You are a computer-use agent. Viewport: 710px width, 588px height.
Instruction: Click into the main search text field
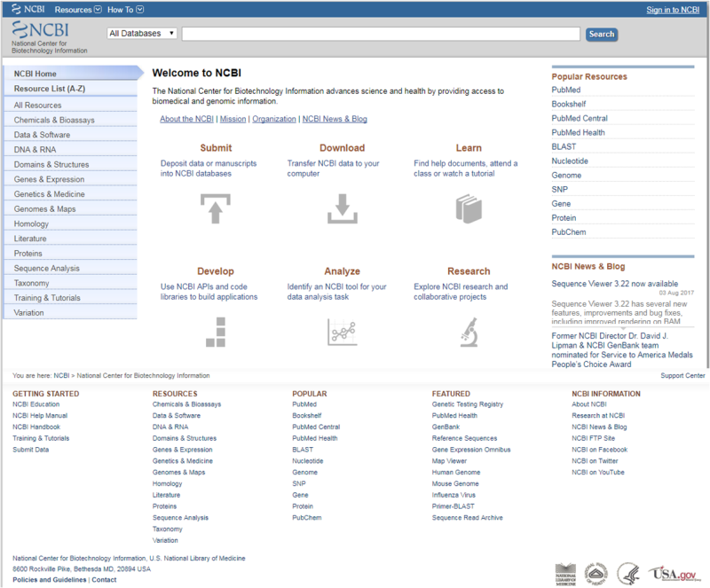pos(381,34)
